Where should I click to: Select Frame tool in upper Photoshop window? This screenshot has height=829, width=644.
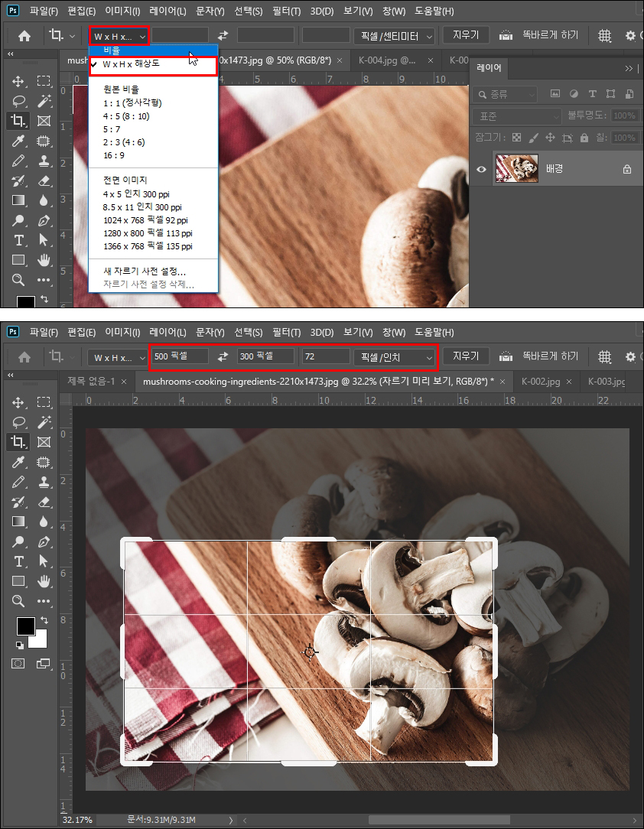point(44,121)
